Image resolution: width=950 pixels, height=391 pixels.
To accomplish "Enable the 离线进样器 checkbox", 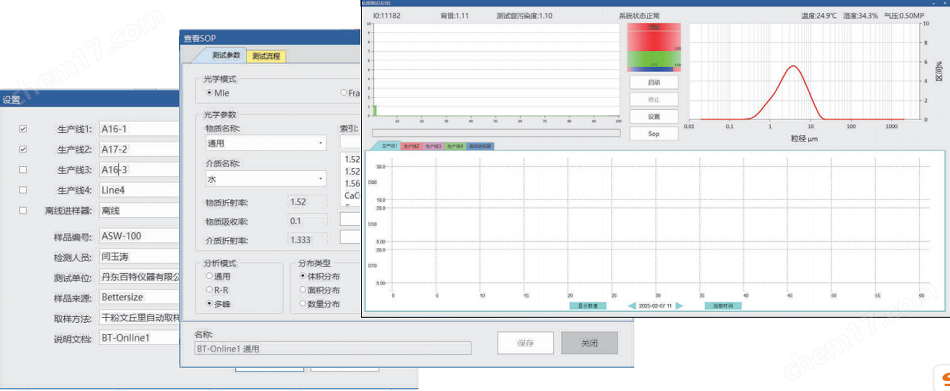I will point(23,210).
